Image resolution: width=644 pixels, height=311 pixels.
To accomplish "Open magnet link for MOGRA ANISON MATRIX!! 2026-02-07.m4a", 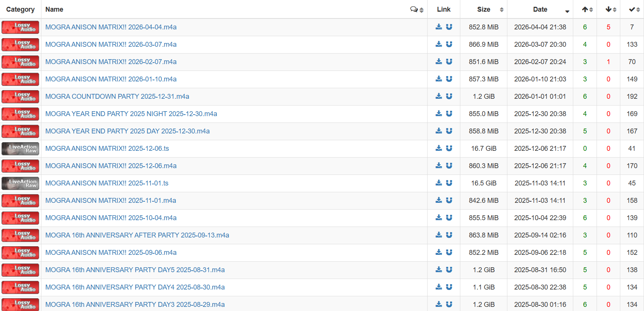I will (x=449, y=61).
